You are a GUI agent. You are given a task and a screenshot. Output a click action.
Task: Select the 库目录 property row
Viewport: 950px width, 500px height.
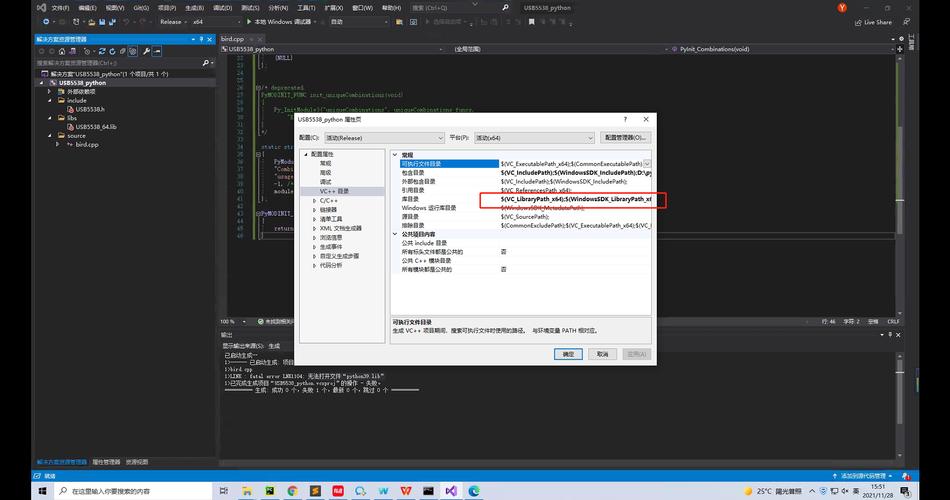525,199
